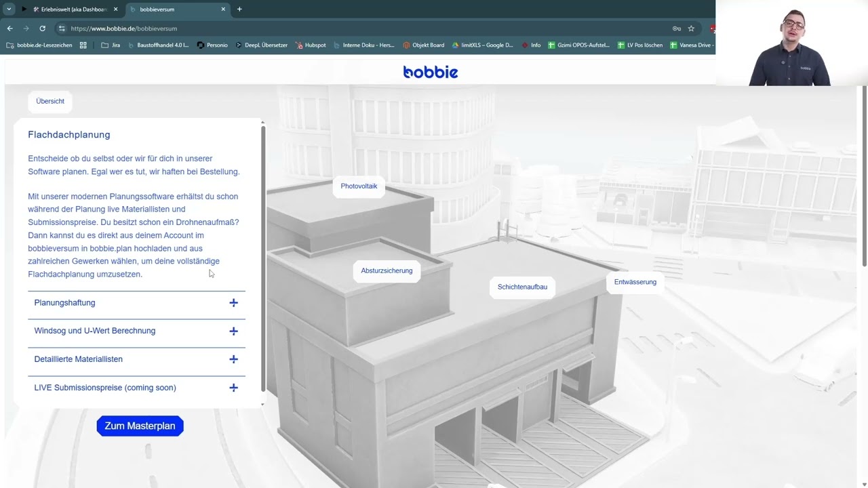Switch to the Erlebniswelt (aka Dashboard) tab
The image size is (868, 488).
(x=71, y=9)
